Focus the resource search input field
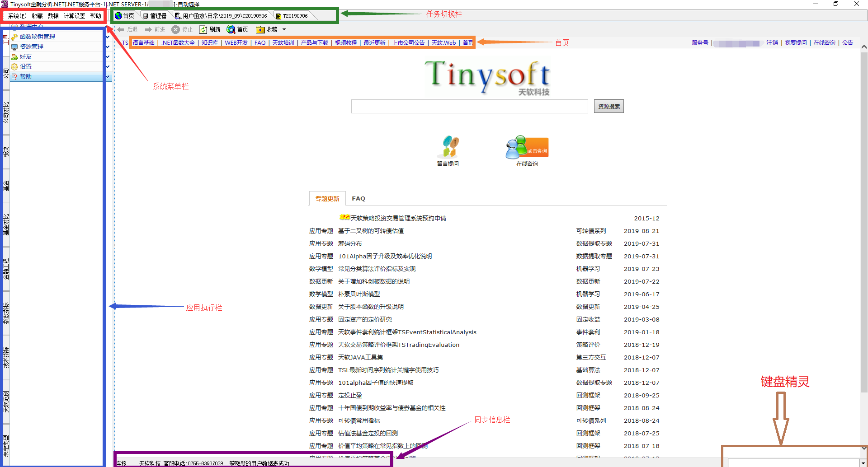This screenshot has width=868, height=467. [x=469, y=107]
